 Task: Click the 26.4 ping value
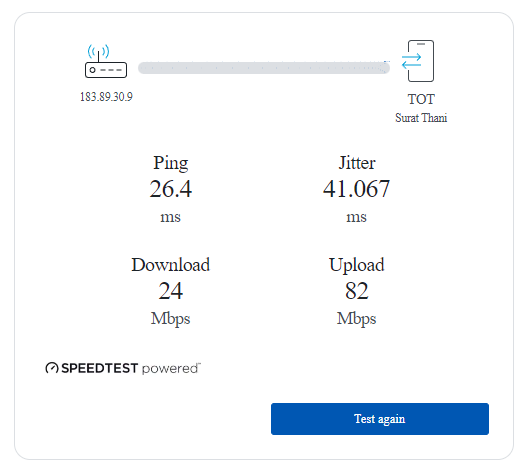pos(170,189)
